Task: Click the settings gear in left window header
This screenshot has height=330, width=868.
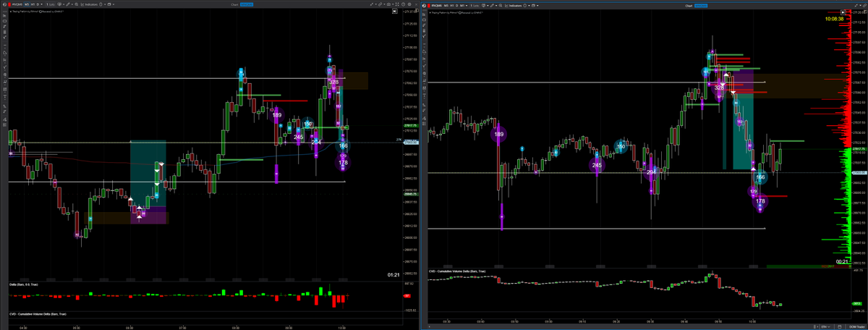Action: click(409, 4)
